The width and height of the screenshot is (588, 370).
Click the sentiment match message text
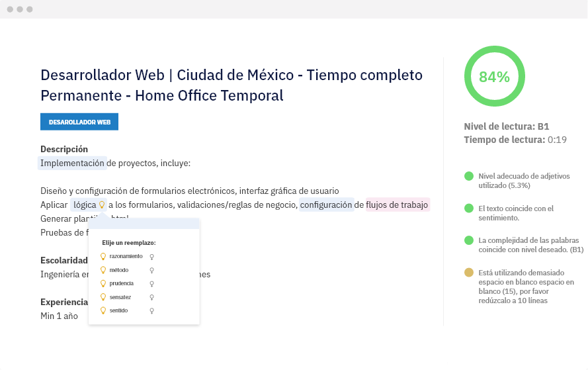(516, 213)
